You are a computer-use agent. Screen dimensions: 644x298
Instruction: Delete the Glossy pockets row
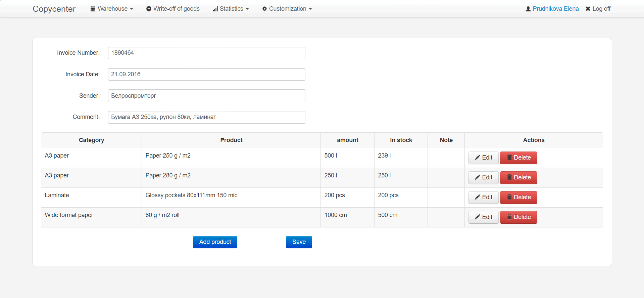click(518, 198)
